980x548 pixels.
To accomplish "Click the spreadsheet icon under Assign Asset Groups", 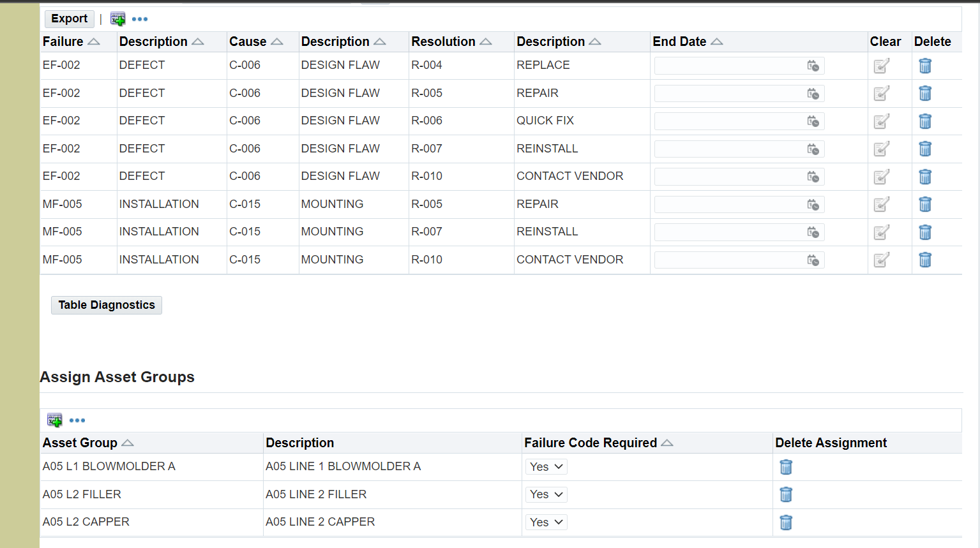I will (55, 420).
